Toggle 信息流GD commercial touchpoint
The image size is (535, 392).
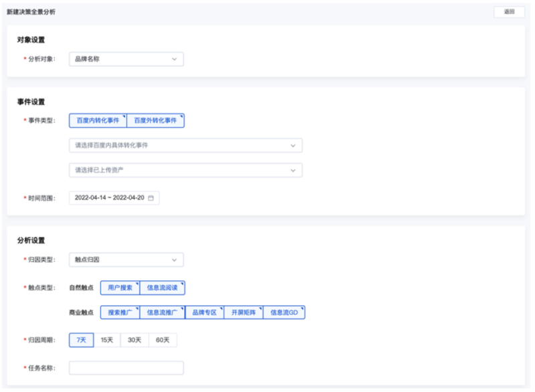[x=284, y=312]
